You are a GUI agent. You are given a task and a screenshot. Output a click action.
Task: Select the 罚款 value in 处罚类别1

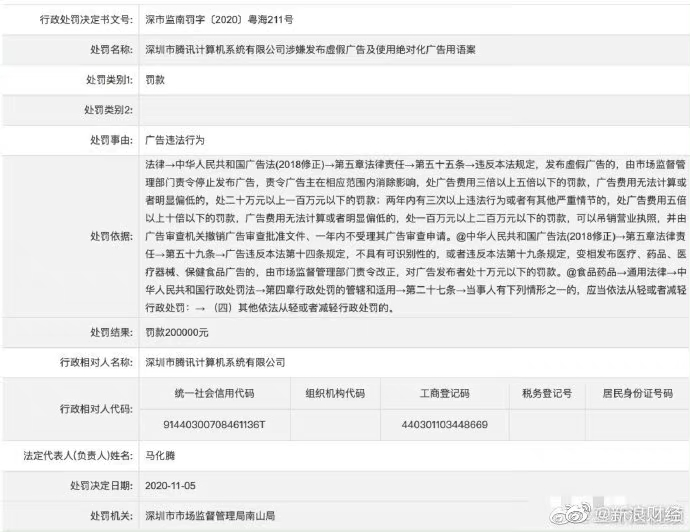tap(154, 79)
